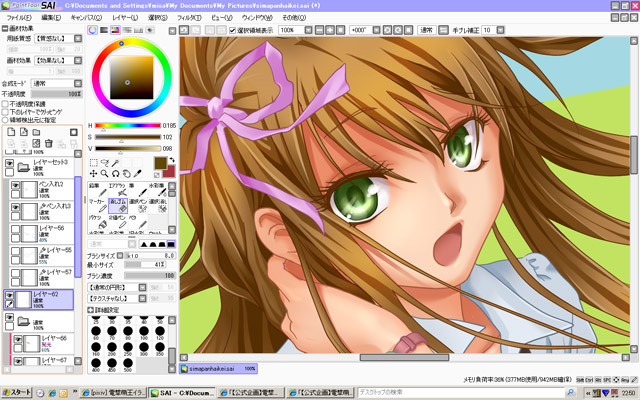
Task: Open the ファイル(F) menu
Action: tap(19, 18)
